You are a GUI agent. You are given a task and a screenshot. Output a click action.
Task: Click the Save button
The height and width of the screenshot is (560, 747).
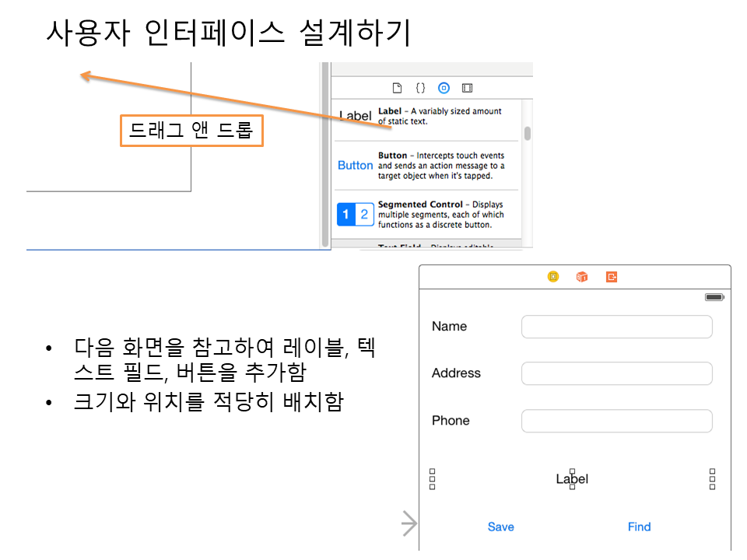click(x=500, y=527)
